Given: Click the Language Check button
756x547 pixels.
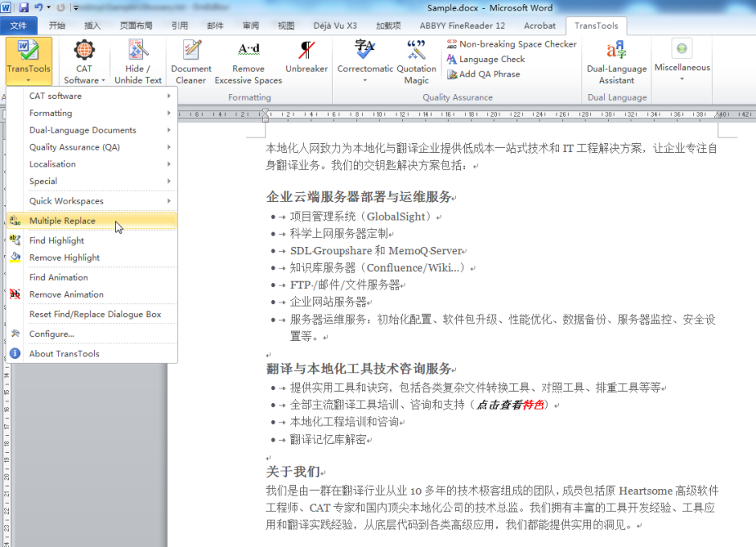Looking at the screenshot, I should [x=491, y=59].
